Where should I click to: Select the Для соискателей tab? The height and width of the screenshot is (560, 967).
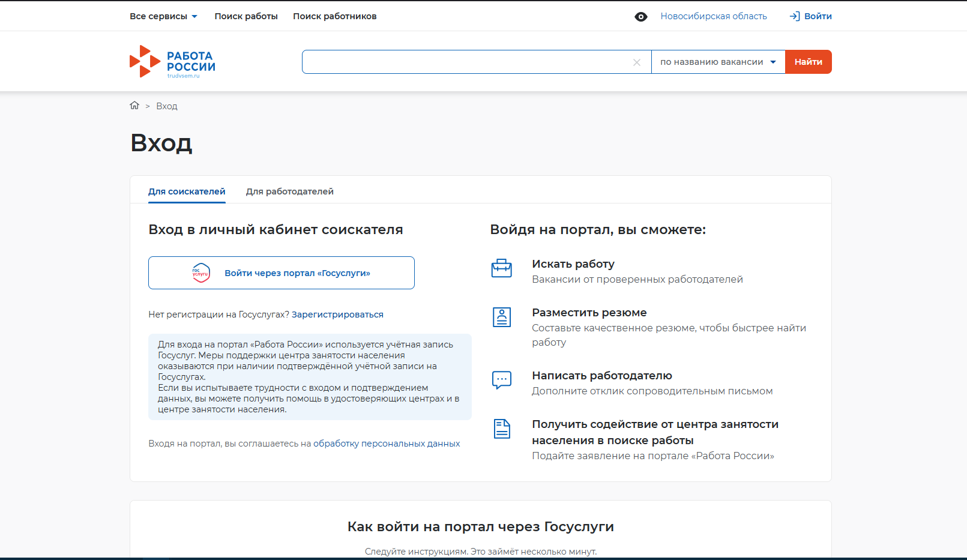pyautogui.click(x=187, y=191)
